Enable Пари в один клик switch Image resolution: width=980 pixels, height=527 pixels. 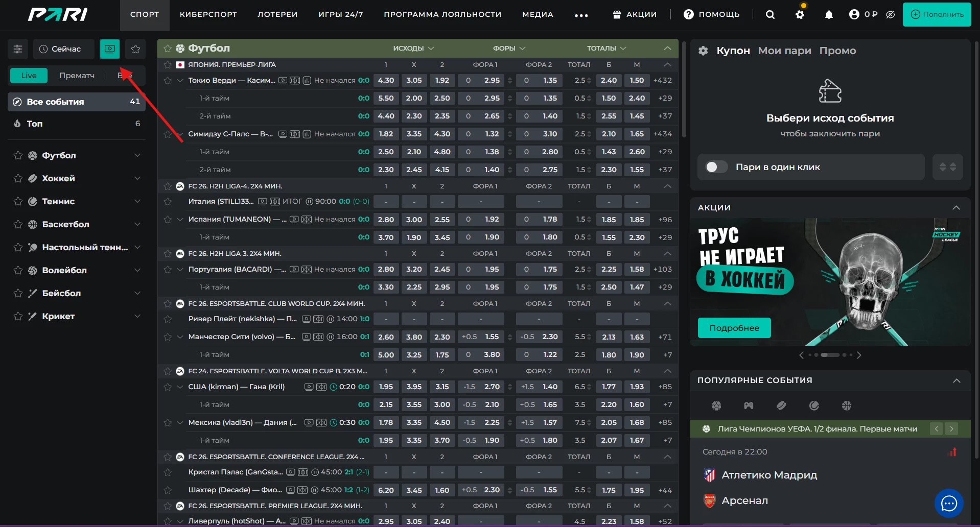pyautogui.click(x=716, y=167)
